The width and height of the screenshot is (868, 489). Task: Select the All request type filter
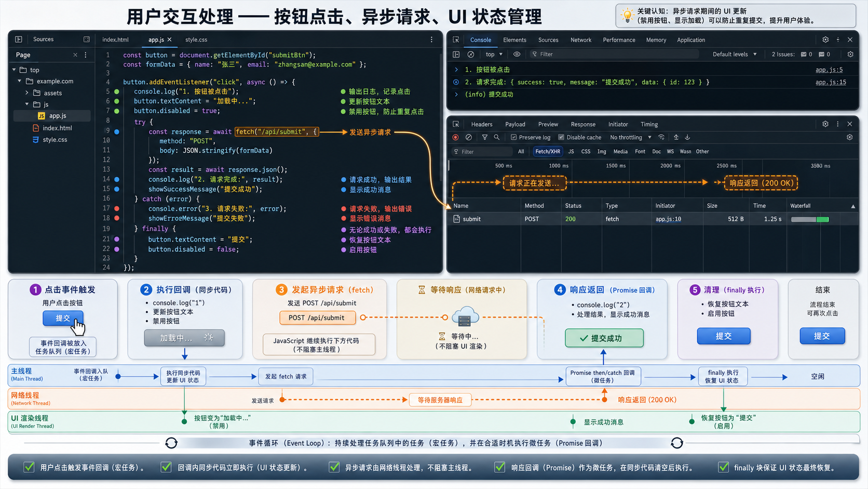click(521, 152)
